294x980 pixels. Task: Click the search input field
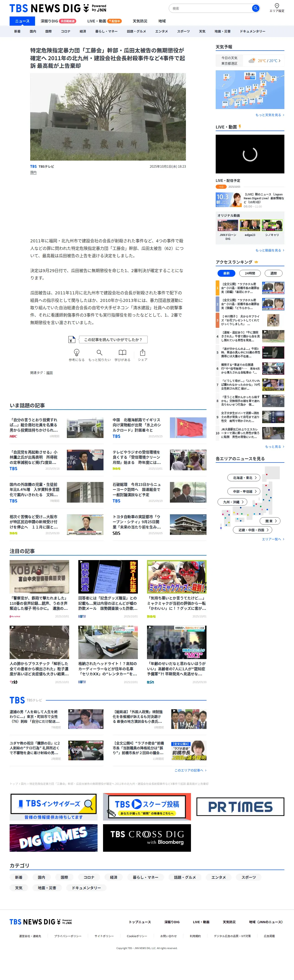pos(212,8)
